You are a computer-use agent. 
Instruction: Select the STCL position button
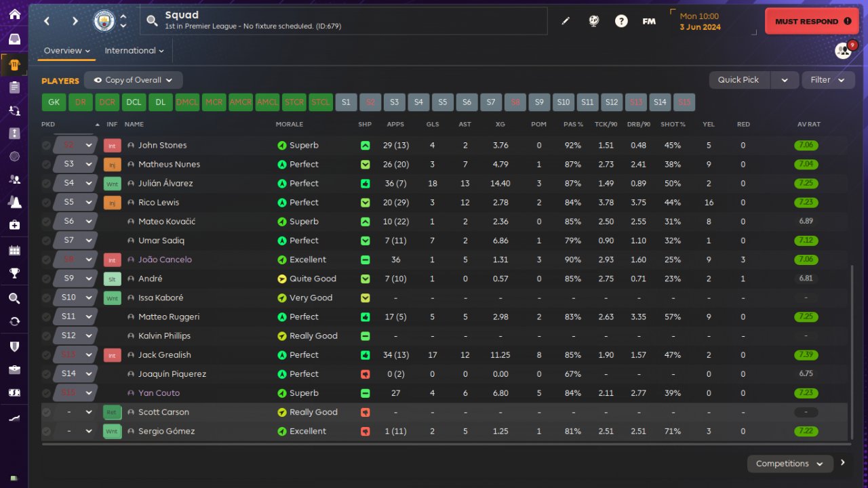[321, 102]
